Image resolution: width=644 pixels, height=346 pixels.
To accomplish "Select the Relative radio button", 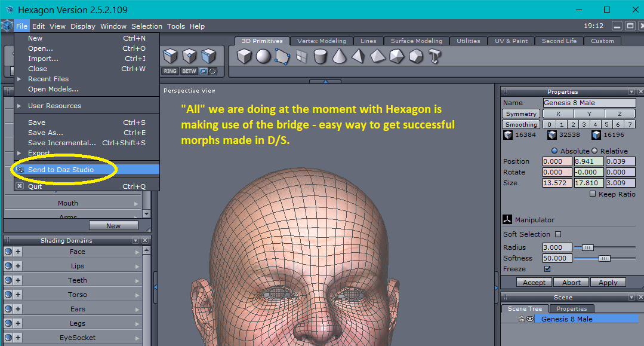I will (594, 151).
